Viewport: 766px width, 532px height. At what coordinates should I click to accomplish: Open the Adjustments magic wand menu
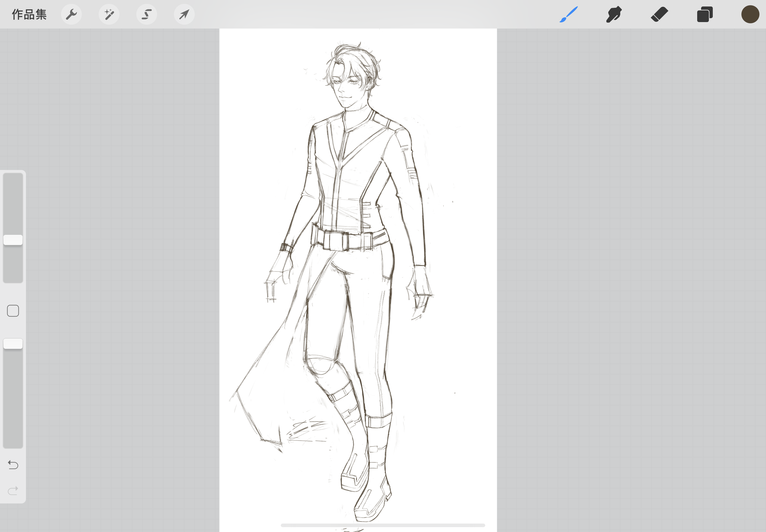pyautogui.click(x=109, y=14)
